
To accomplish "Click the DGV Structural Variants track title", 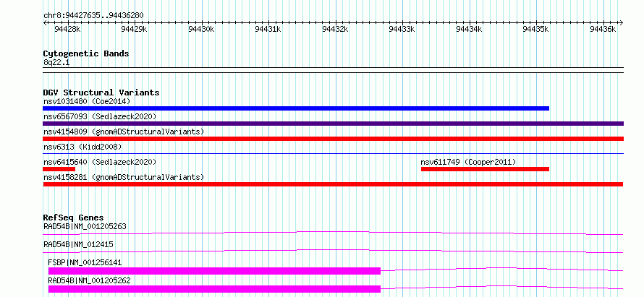I will point(101,92).
